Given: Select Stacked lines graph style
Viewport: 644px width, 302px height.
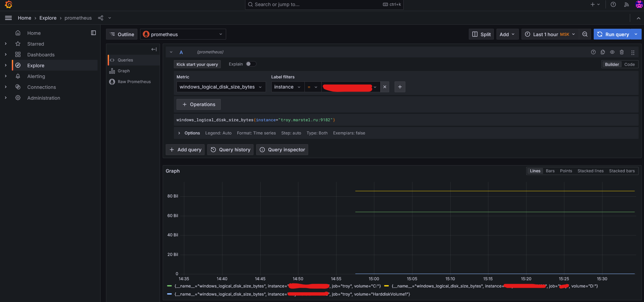Looking at the screenshot, I should pos(590,171).
